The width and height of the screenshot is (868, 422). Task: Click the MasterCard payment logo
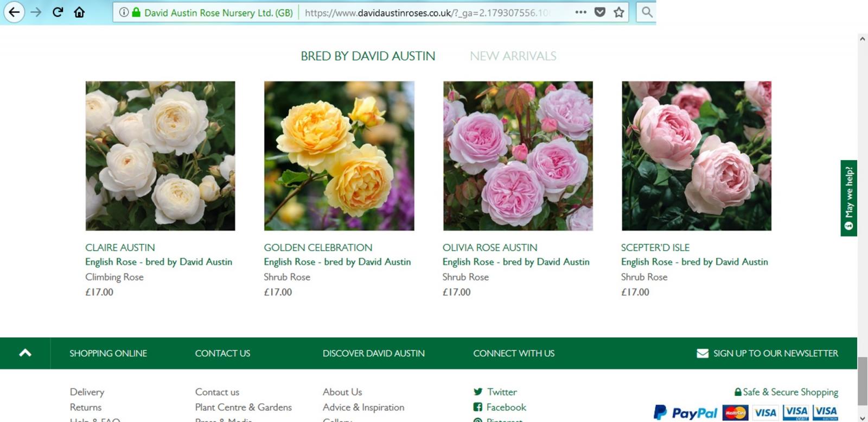point(735,413)
